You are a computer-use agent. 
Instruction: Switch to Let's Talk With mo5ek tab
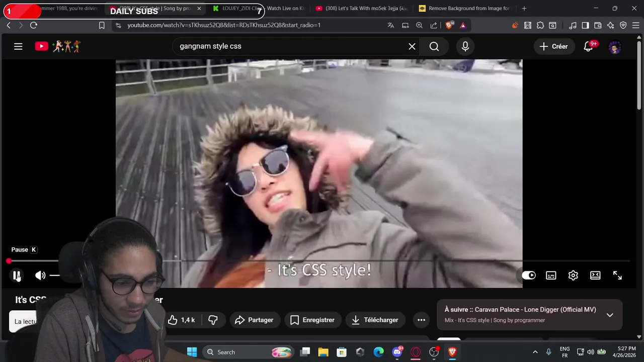(x=361, y=9)
